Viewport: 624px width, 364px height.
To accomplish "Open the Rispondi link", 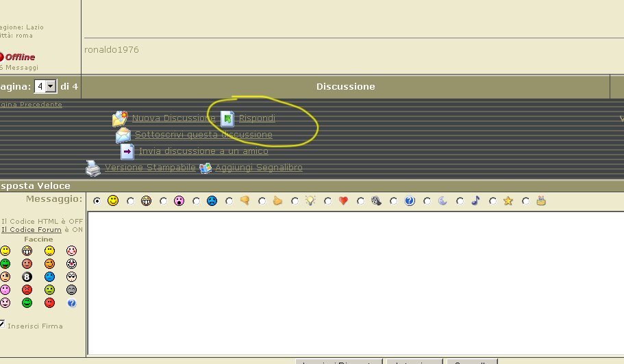I will coord(257,118).
